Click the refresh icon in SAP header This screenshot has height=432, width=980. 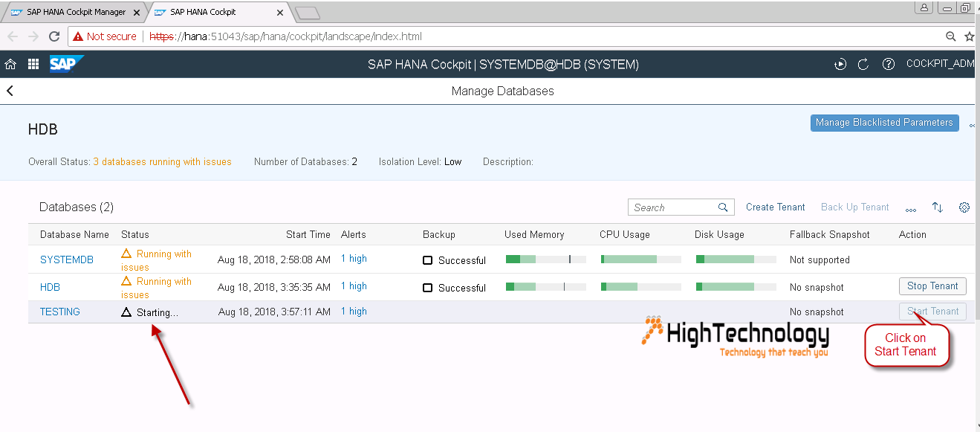point(863,65)
